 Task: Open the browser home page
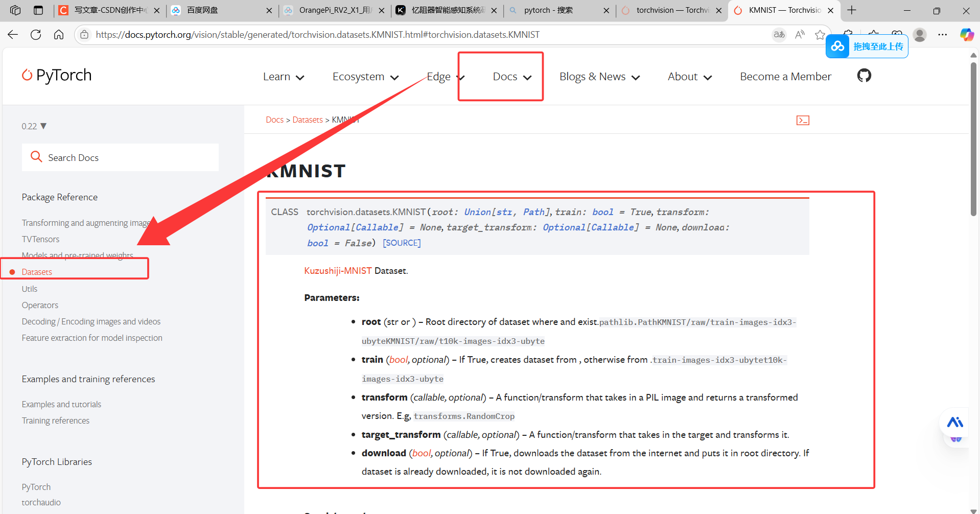(x=59, y=35)
